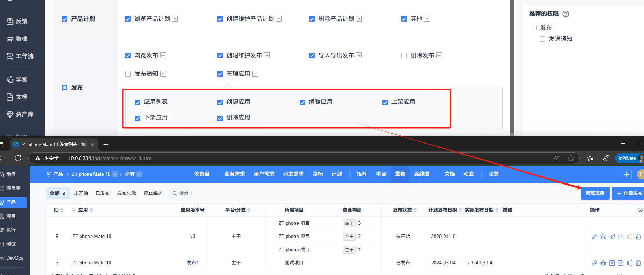The height and width of the screenshot is (275, 644).
Task: Open 文档 in the upper sidebar
Action: [17, 97]
